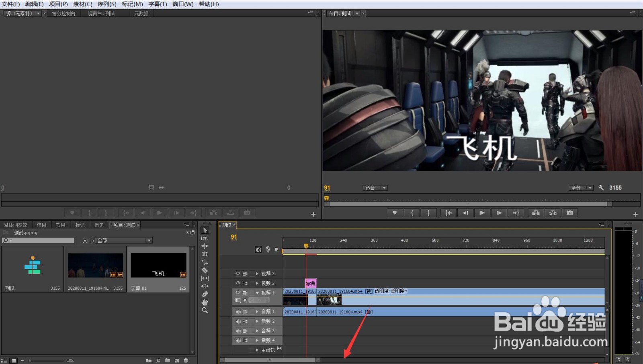Select the Rolling Edit tool

[205, 254]
